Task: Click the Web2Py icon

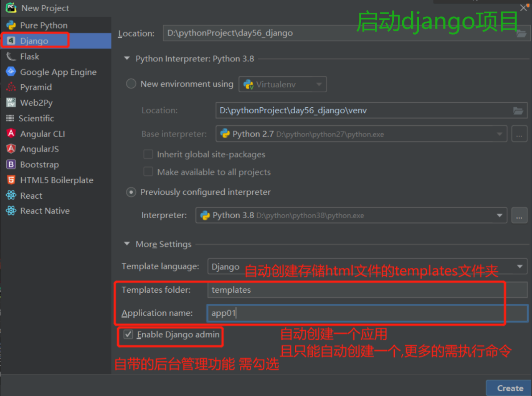Action: tap(11, 102)
